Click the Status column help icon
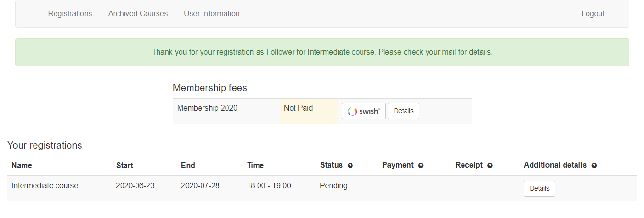Image resolution: width=644 pixels, height=218 pixels. click(350, 166)
